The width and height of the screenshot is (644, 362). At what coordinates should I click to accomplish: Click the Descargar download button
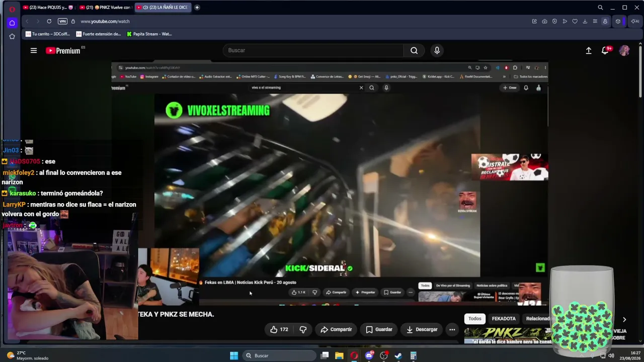(x=422, y=329)
